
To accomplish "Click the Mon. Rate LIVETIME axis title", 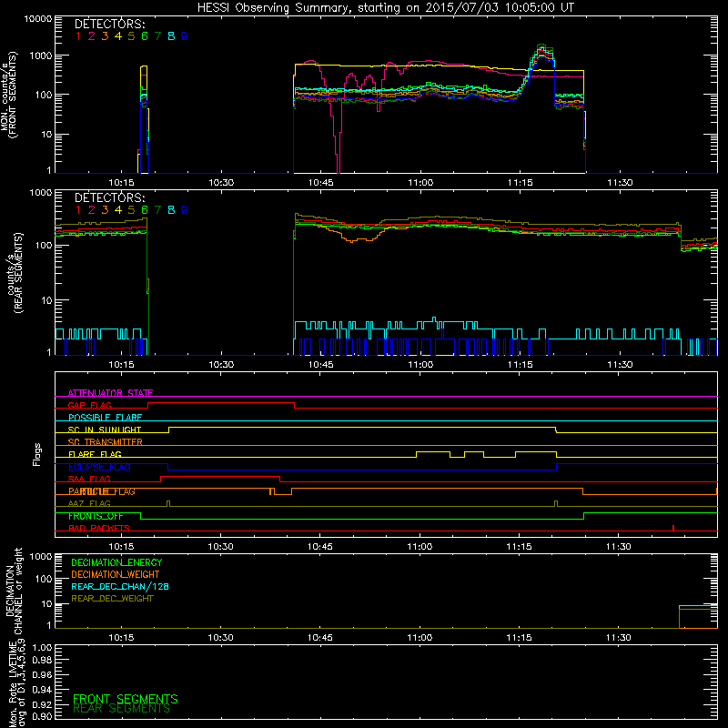I will (16, 684).
